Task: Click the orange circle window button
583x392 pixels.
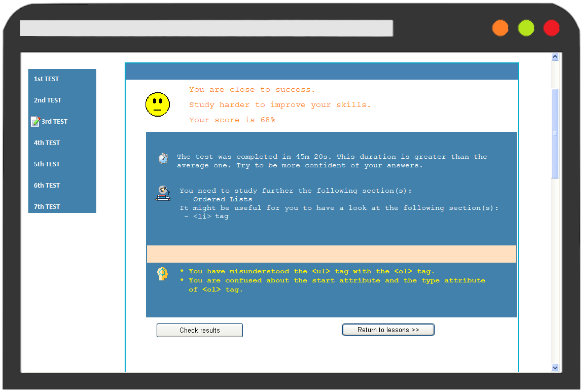Action: click(500, 28)
